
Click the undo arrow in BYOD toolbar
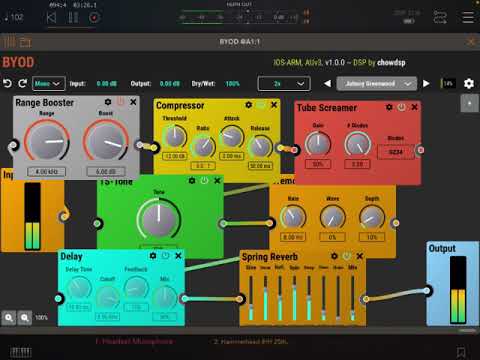(x=7, y=83)
